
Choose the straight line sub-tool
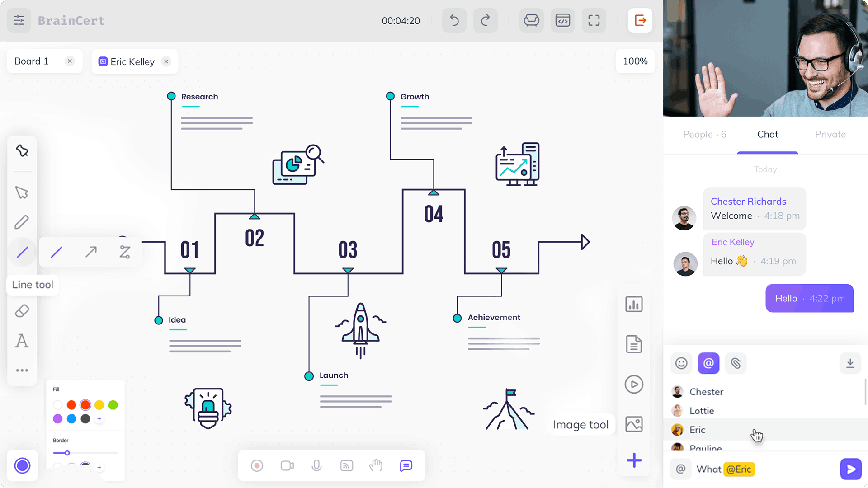pyautogui.click(x=57, y=252)
